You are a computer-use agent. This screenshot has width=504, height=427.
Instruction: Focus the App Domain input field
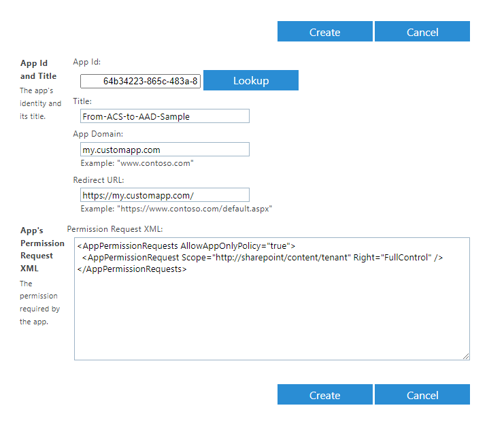165,150
